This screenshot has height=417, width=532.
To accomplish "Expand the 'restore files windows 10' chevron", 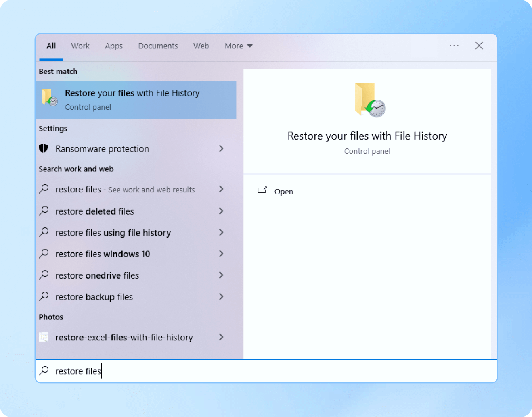I will (x=221, y=254).
